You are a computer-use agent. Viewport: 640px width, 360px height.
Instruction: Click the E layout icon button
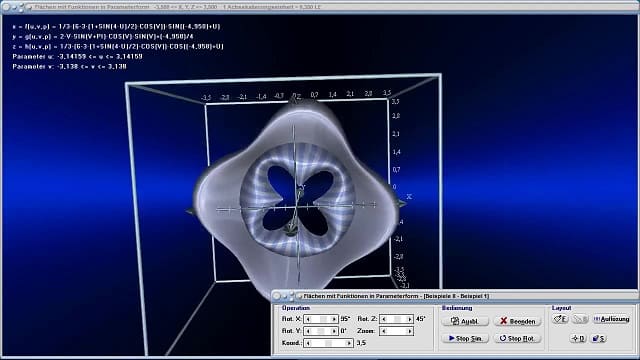[x=560, y=319]
